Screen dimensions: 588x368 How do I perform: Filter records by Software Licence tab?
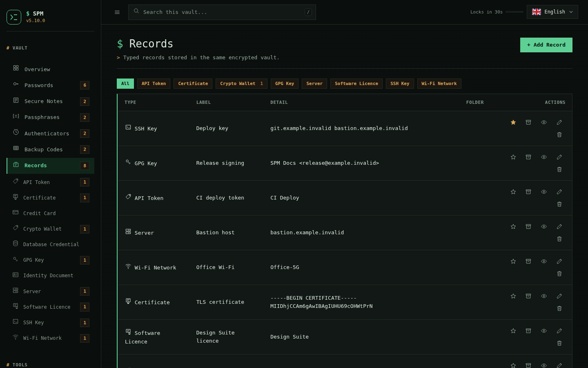point(356,83)
